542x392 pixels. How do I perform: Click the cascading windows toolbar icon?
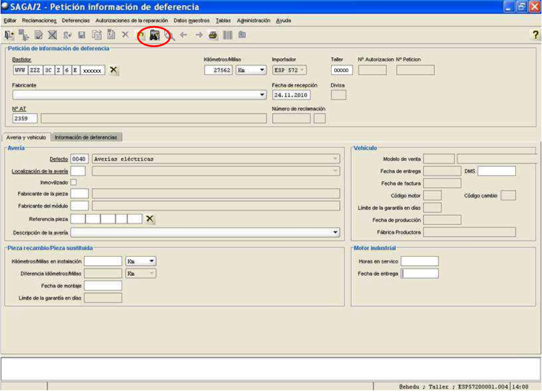24,35
